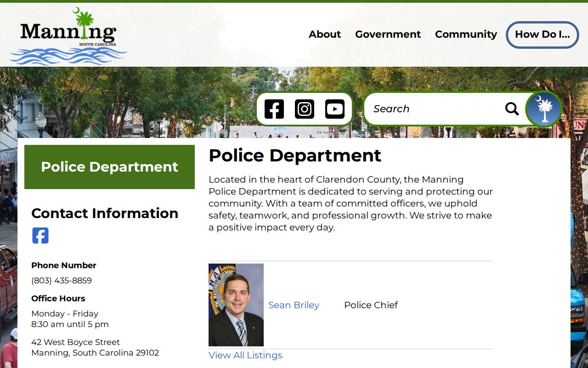Click the magnifying glass search icon
Viewport: 588px width, 368px height.
(512, 109)
